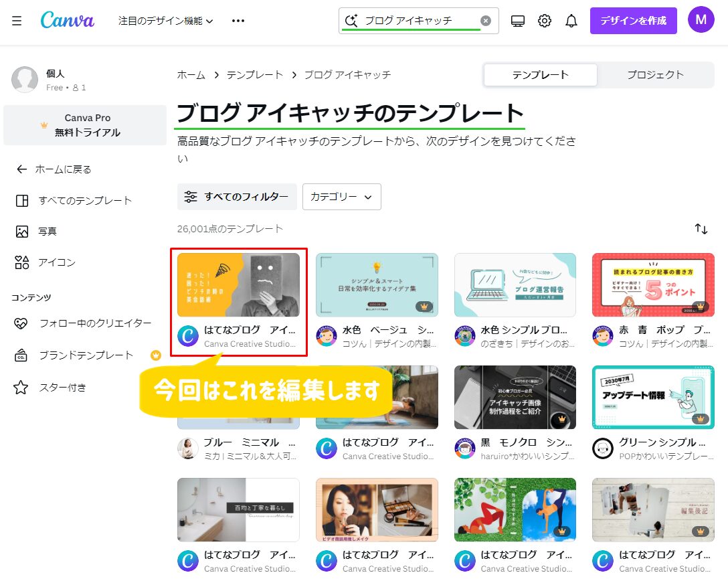The height and width of the screenshot is (587, 728).
Task: Go to Canva home via logo
Action: pos(68,20)
